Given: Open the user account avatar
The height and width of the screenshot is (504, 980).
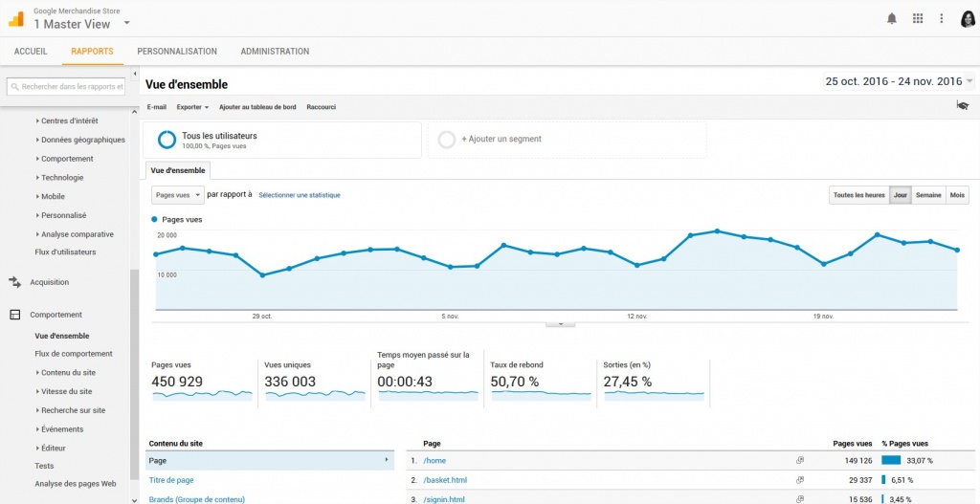Looking at the screenshot, I should click(x=968, y=19).
